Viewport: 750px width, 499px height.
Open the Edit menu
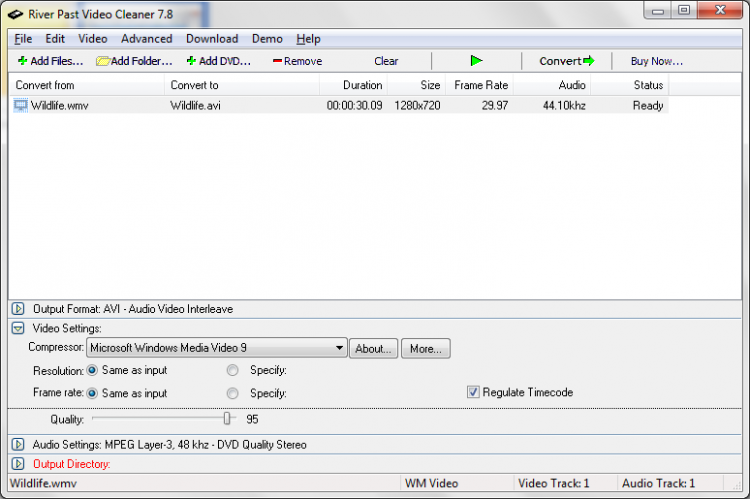pos(55,39)
